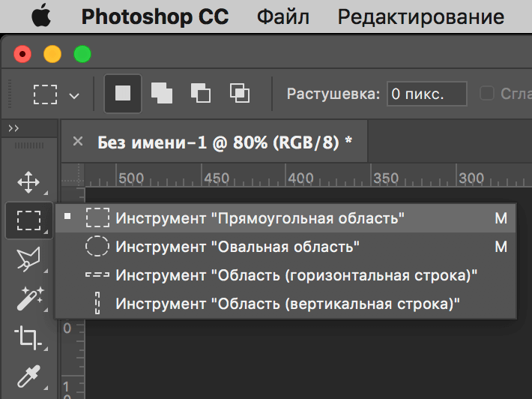Viewport: 532px width, 399px height.
Task: Click the Растушевка input field
Action: pos(427,94)
